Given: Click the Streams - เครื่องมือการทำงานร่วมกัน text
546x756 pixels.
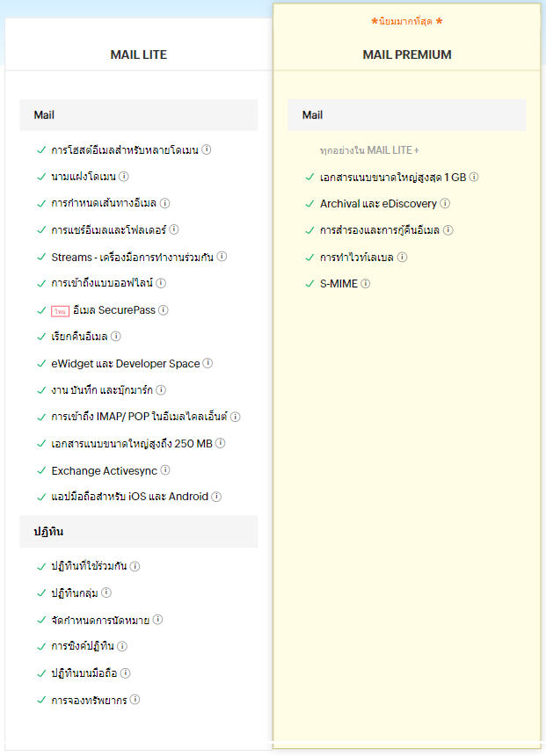Looking at the screenshot, I should tap(132, 257).
